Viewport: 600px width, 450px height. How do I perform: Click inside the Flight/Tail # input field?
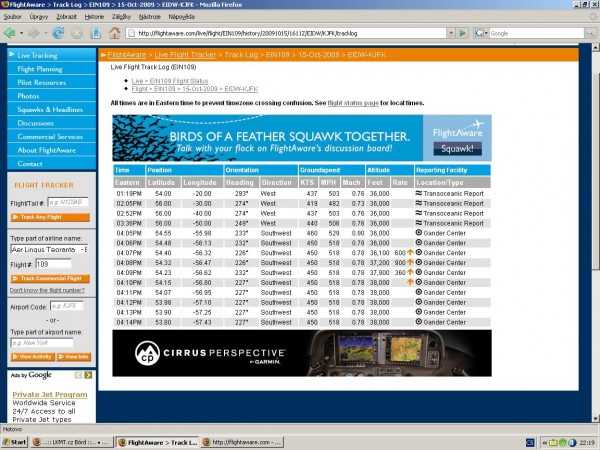68,202
